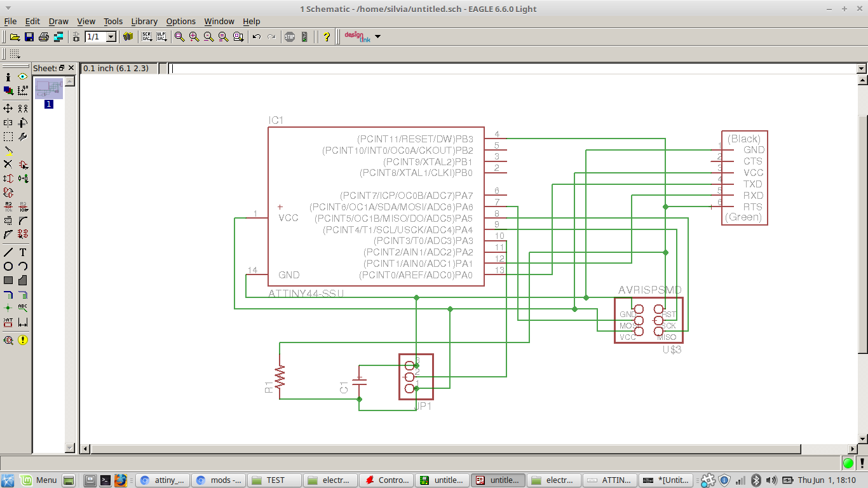This screenshot has height=488, width=868.
Task: Open the Draw menu
Action: click(x=58, y=21)
